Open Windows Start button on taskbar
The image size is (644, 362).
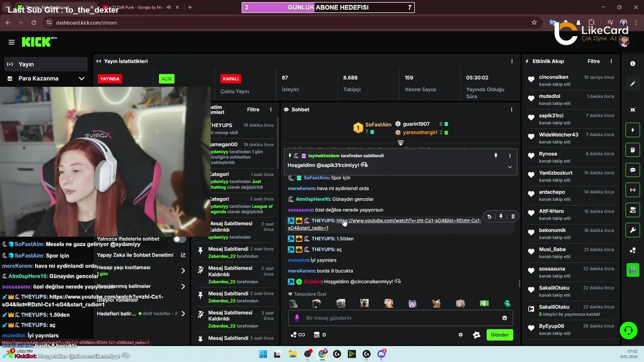pos(263,354)
